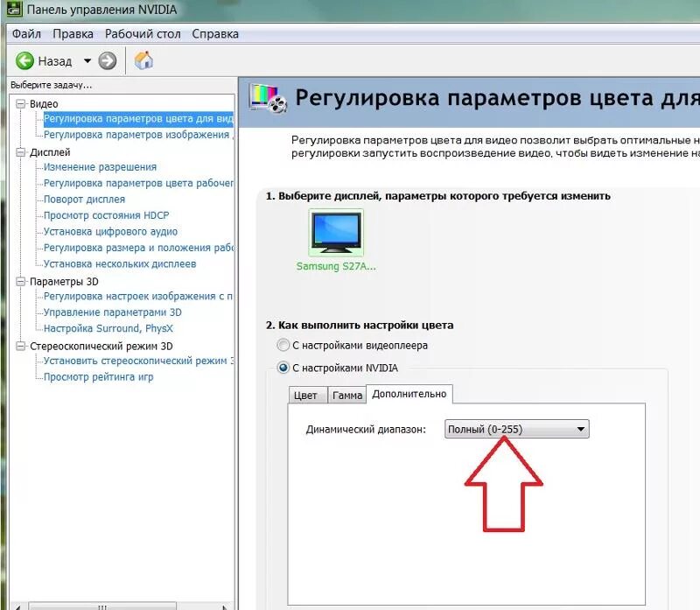
Task: Open the Home page icon
Action: (x=143, y=60)
